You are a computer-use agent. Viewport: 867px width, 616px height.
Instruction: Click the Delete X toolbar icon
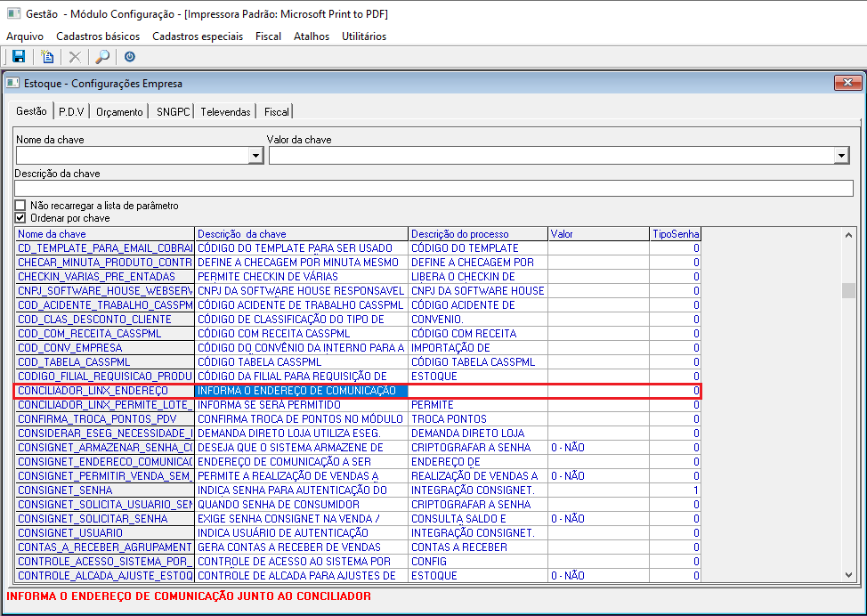click(76, 57)
